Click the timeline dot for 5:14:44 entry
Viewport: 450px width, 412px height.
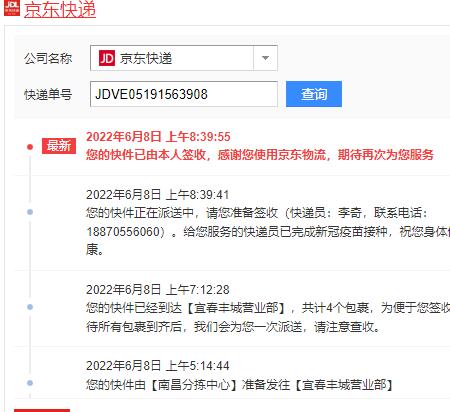(x=30, y=383)
